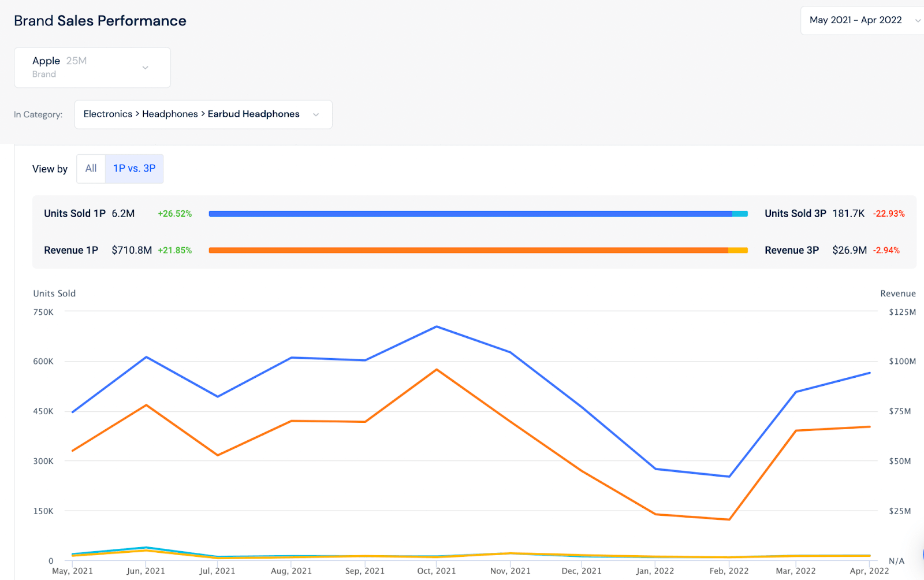Expand the Earbud Headphones category dropdown

(x=203, y=114)
